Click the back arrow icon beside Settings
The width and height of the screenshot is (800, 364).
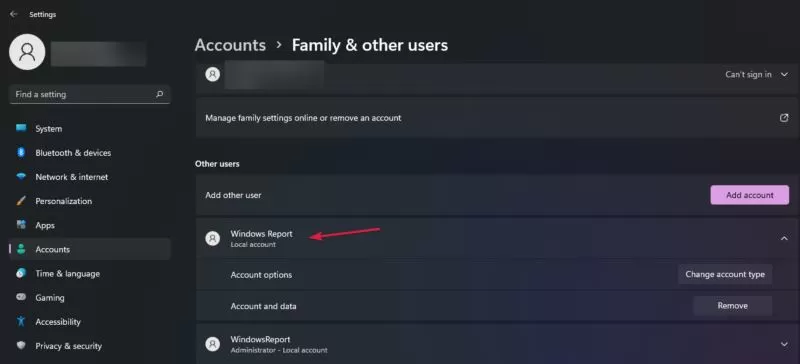tap(13, 14)
